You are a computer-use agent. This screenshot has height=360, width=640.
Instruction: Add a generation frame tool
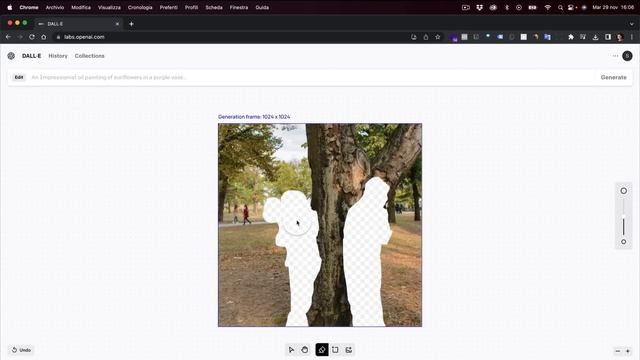(x=335, y=350)
